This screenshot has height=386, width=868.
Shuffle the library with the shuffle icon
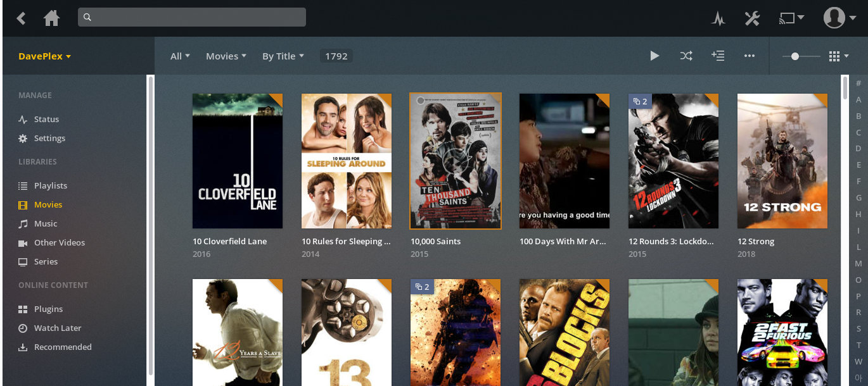click(x=686, y=56)
